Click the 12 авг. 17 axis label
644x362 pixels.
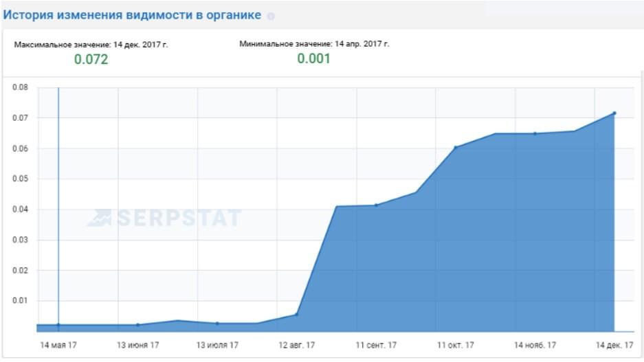click(x=296, y=345)
